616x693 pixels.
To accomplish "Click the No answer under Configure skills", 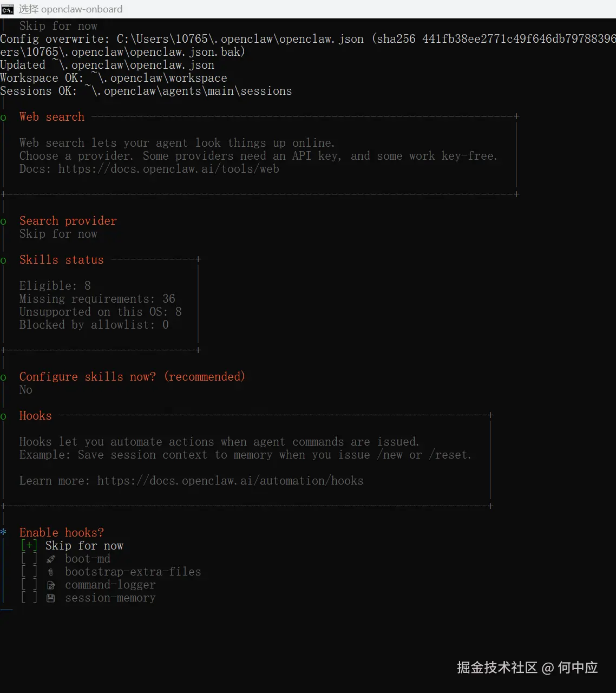I will tap(26, 390).
